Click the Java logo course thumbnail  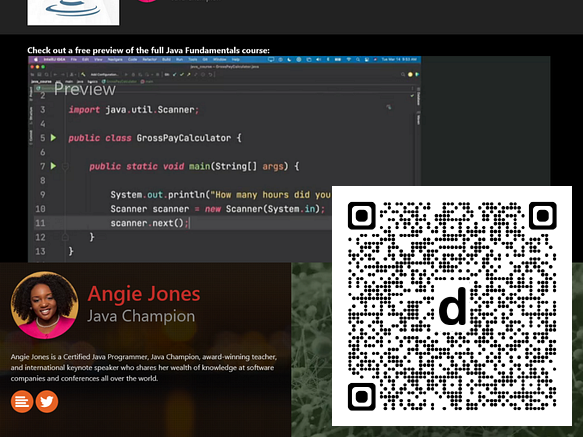pyautogui.click(x=73, y=12)
